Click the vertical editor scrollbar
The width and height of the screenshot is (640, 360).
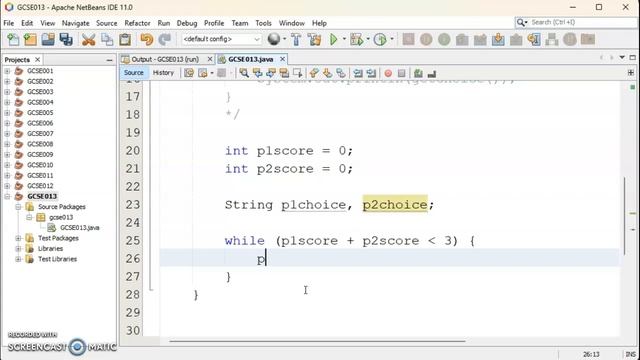tap(624, 216)
